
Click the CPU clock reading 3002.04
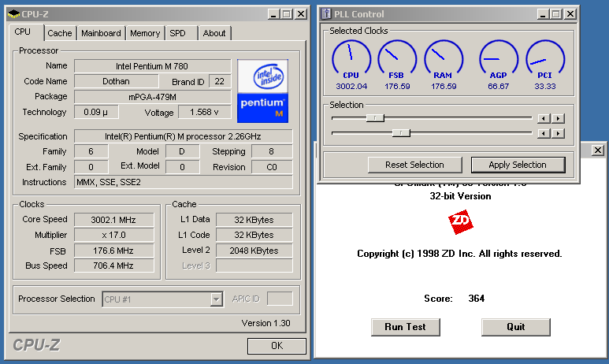[351, 86]
